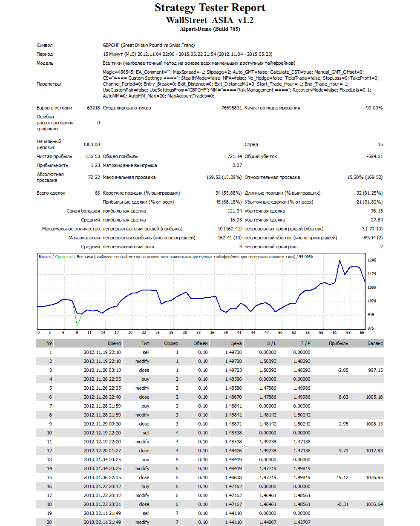The image size is (420, 526).
Task: Click the "Период" label
Action: coord(45,54)
